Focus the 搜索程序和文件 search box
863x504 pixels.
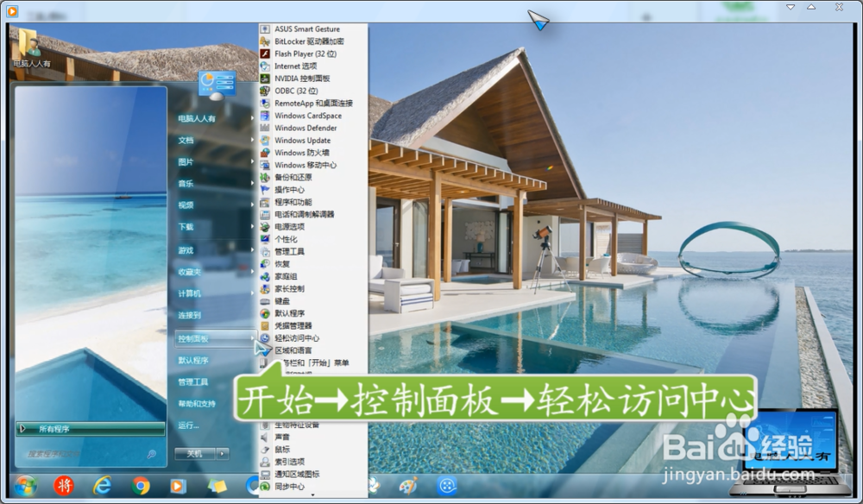pos(91,454)
